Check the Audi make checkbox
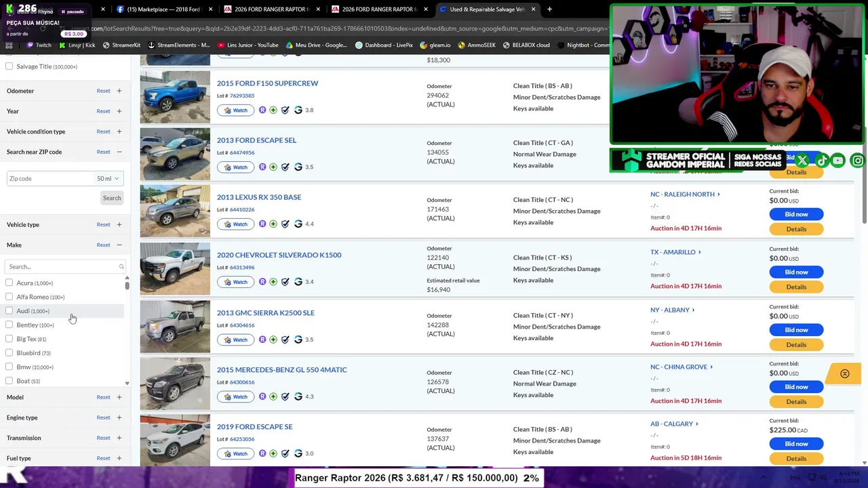This screenshot has width=868, height=488. click(x=9, y=311)
